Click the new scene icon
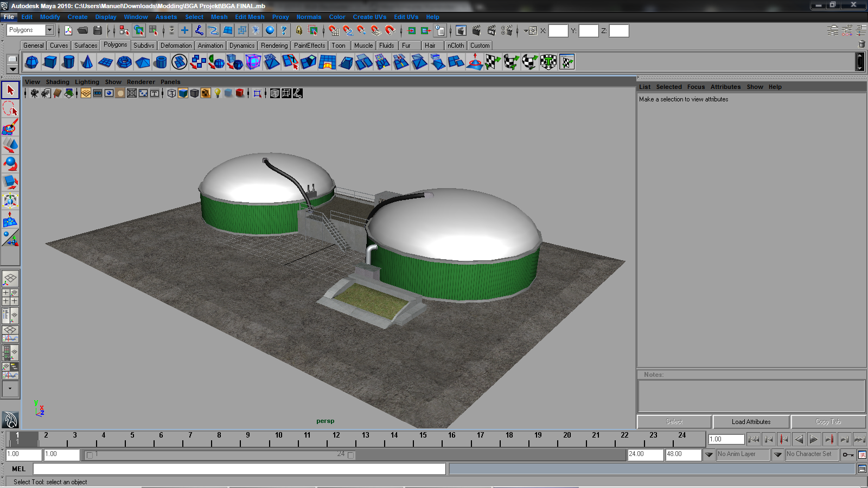Image resolution: width=868 pixels, height=488 pixels. pos(68,30)
